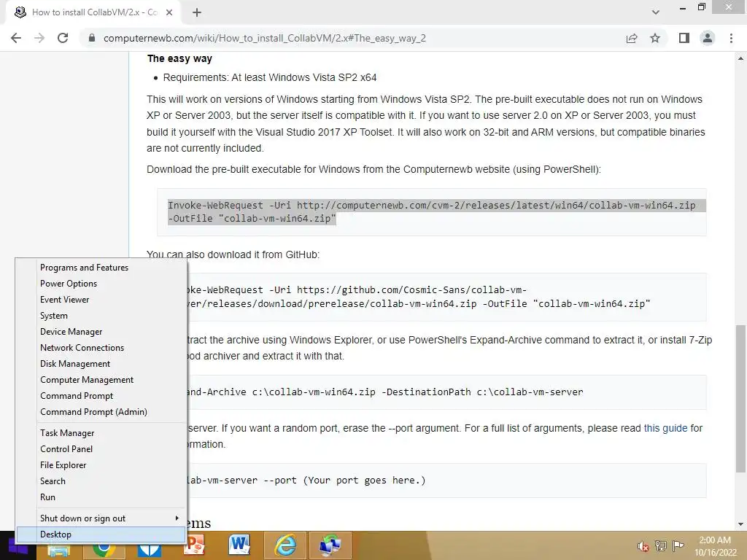
Task: Click the browser forward arrow
Action: click(39, 38)
